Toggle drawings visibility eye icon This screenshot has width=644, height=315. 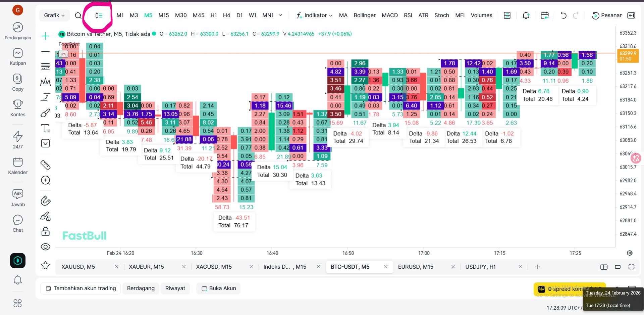(x=45, y=247)
